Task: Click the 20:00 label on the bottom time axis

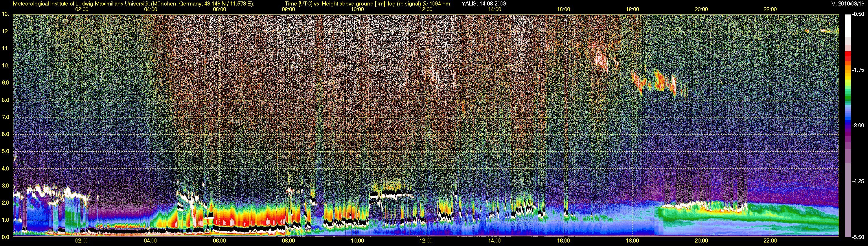Action: (701, 241)
